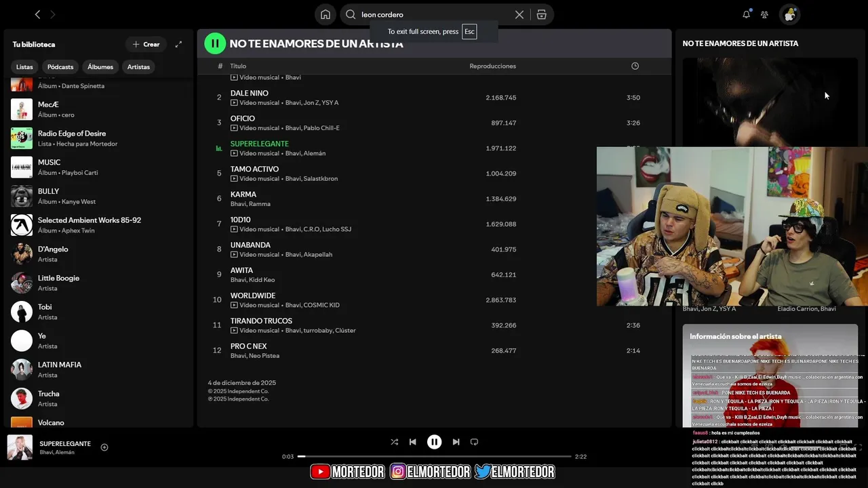Go back with the left arrow

click(37, 14)
